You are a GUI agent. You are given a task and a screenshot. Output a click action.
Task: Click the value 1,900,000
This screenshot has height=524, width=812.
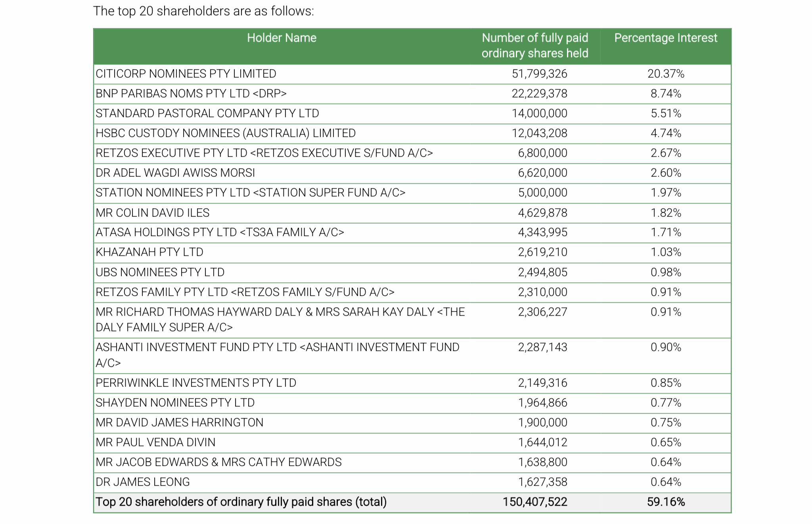coord(542,423)
